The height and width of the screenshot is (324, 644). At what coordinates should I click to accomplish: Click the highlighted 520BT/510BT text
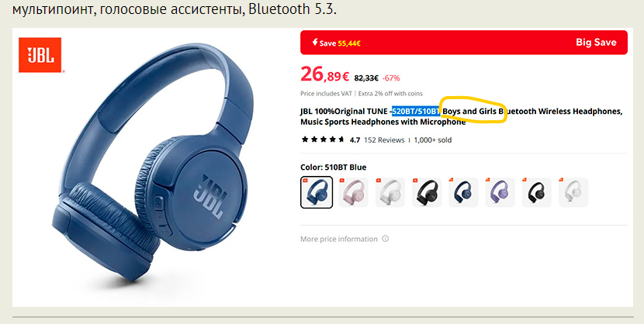(416, 111)
